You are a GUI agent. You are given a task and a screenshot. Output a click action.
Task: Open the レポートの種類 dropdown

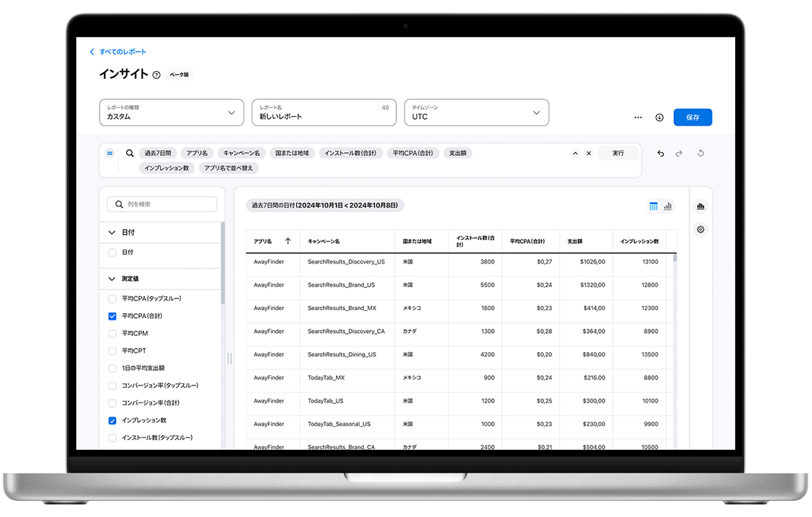point(171,112)
